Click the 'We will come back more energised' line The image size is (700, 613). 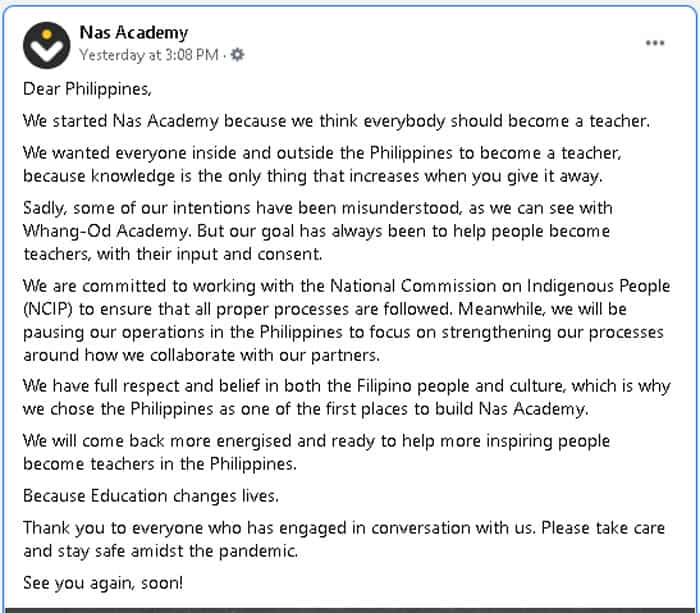[x=317, y=441]
